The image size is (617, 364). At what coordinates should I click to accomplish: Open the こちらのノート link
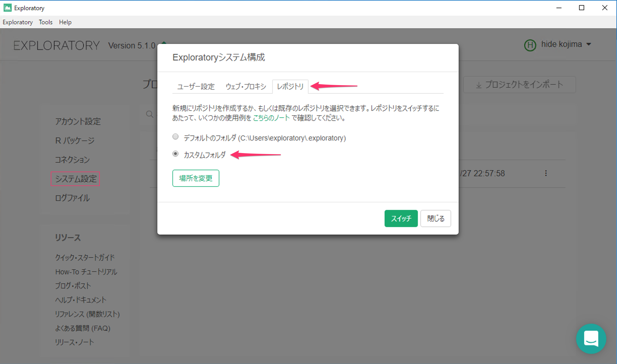point(271,118)
